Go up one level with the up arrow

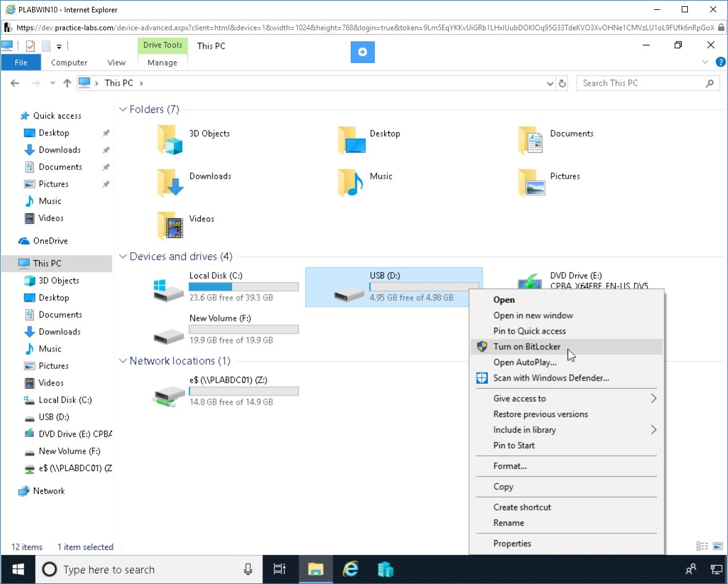[67, 83]
